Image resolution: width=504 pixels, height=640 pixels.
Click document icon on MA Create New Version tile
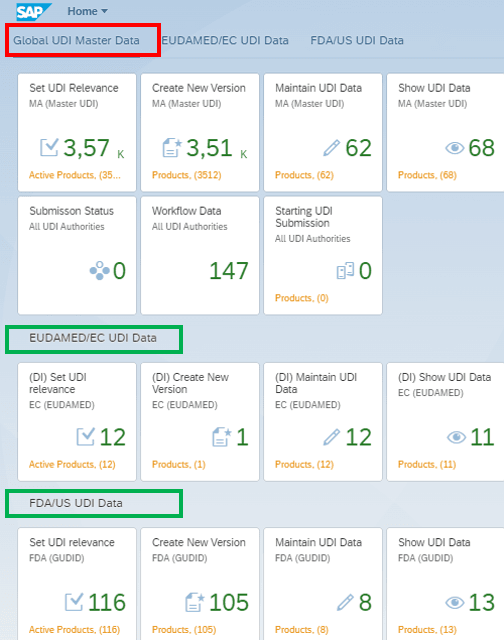(x=171, y=147)
